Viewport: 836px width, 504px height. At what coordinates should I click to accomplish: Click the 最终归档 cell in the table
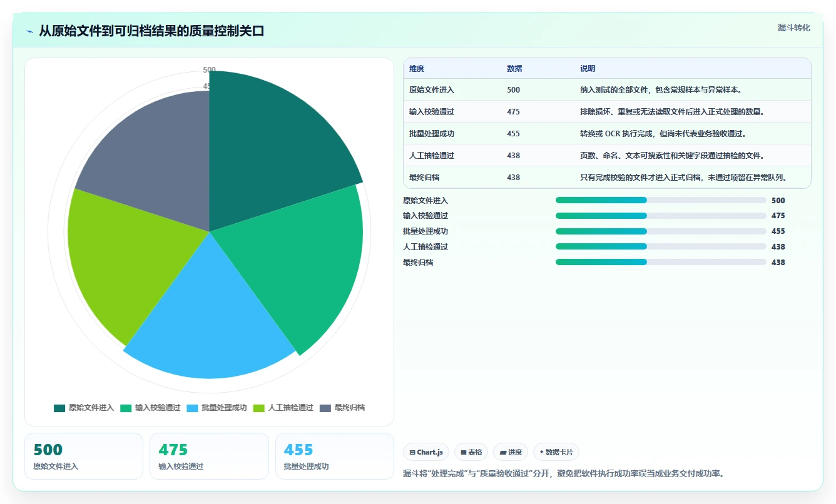tap(424, 178)
